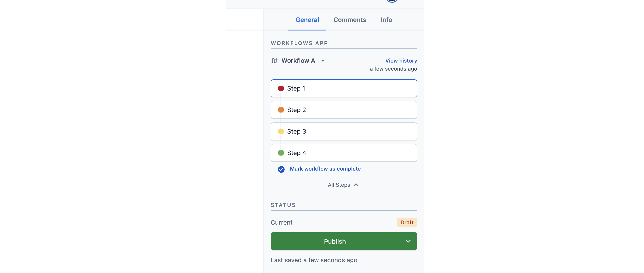Select the Comments tab
This screenshot has width=644, height=273.
point(350,19)
